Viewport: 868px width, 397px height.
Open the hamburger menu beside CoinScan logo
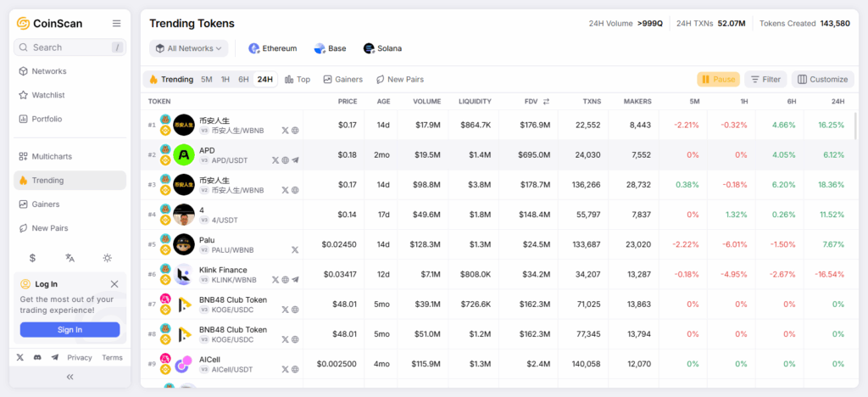click(116, 23)
